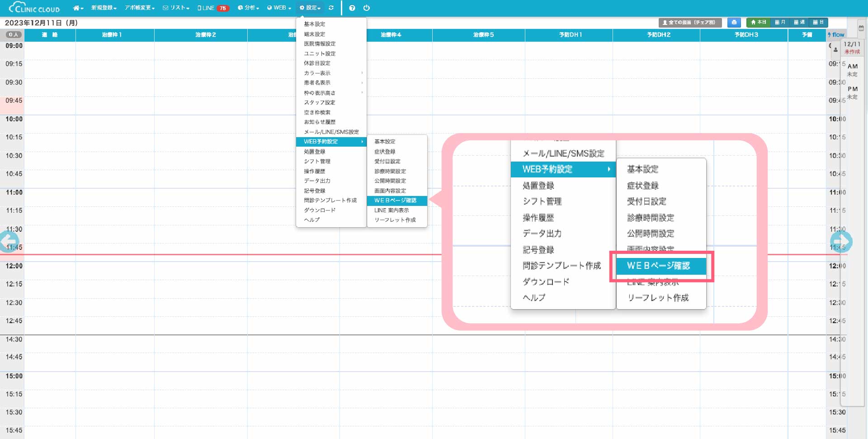This screenshot has width=868, height=439.
Task: Open the flow panel tab
Action: click(x=836, y=35)
